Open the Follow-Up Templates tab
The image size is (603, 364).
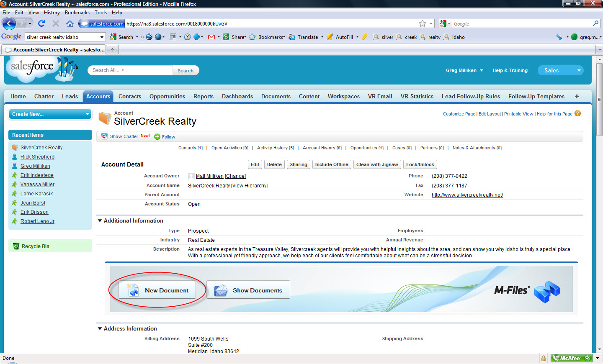[536, 96]
